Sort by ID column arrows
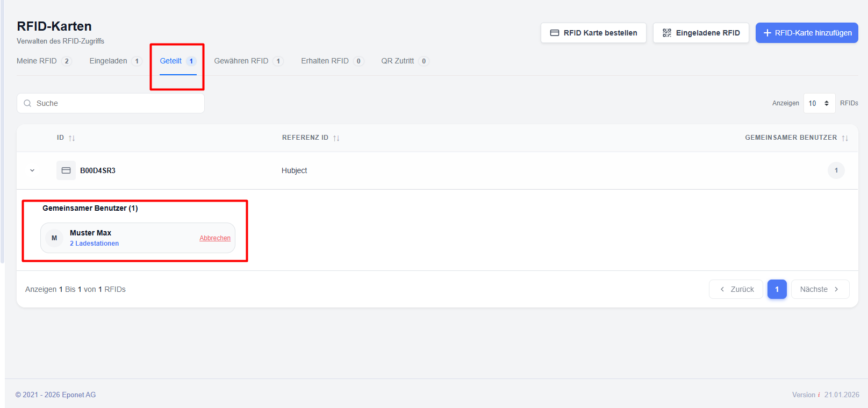 [72, 138]
